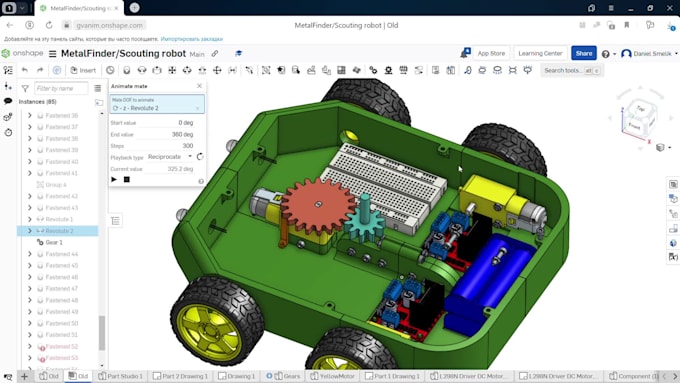Click the blue Share button

(584, 53)
